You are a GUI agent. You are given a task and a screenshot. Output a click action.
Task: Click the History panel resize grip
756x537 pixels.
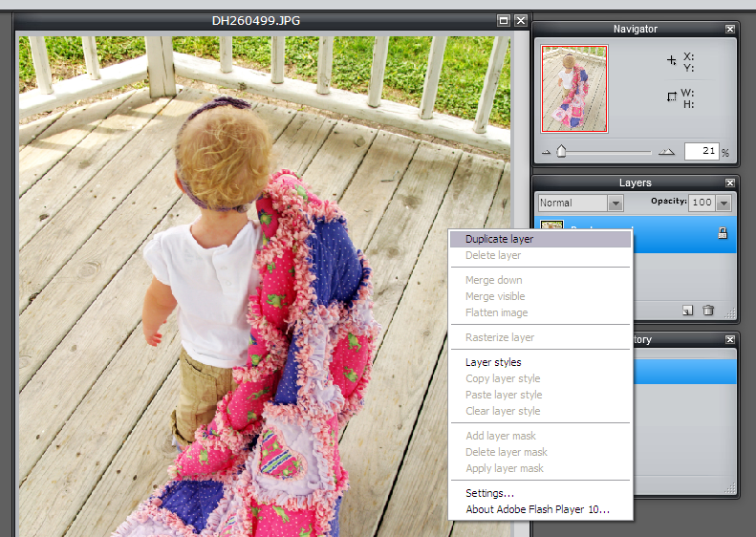(730, 488)
